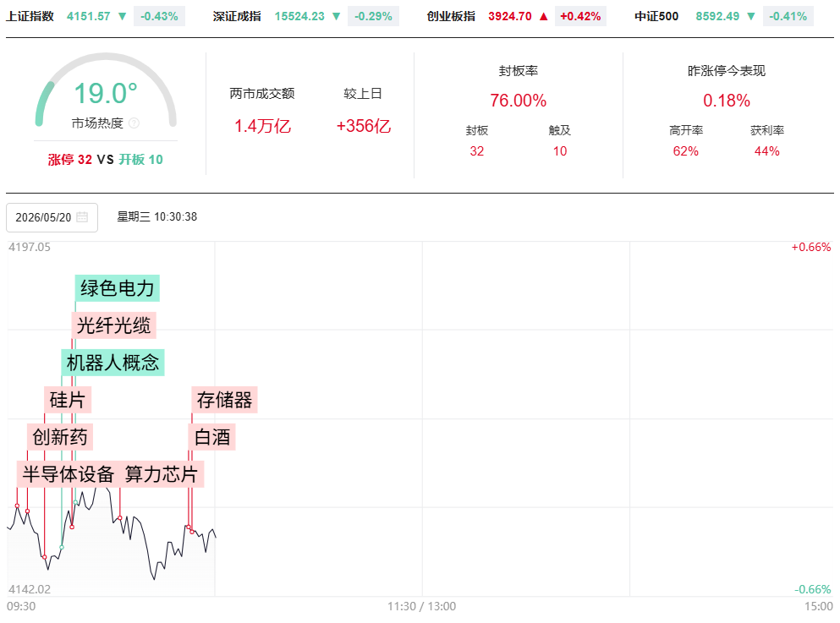Click the 硅片 sector tag
Screen dimensions: 840x623
(x=68, y=400)
